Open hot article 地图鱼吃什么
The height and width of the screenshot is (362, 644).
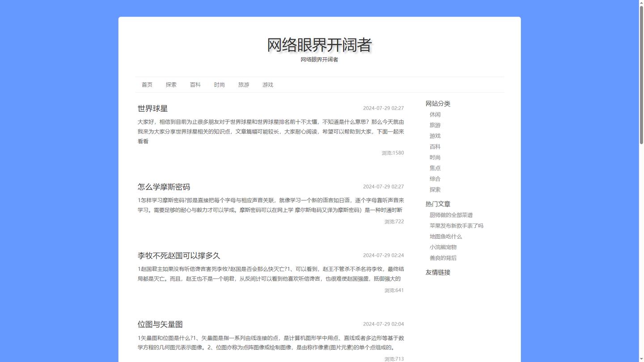(x=446, y=236)
